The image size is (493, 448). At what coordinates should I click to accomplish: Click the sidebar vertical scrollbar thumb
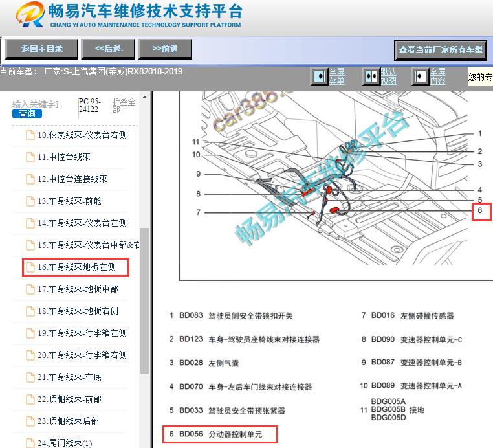pos(144,301)
